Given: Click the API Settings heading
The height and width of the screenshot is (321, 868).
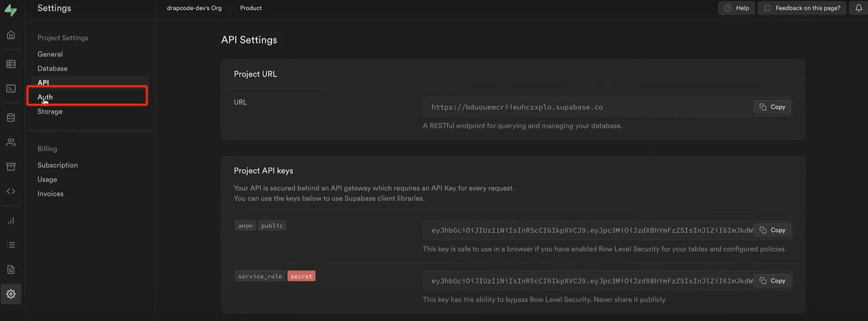Looking at the screenshot, I should (249, 40).
